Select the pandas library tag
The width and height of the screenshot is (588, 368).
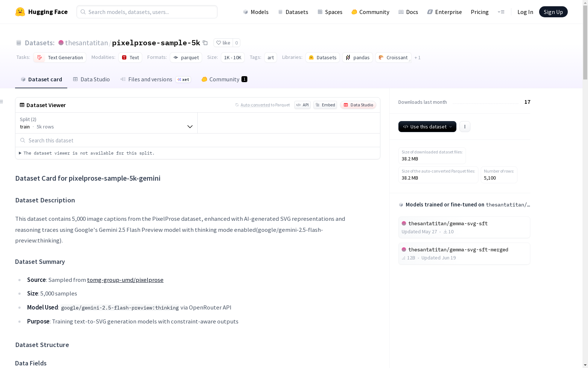tap(358, 57)
